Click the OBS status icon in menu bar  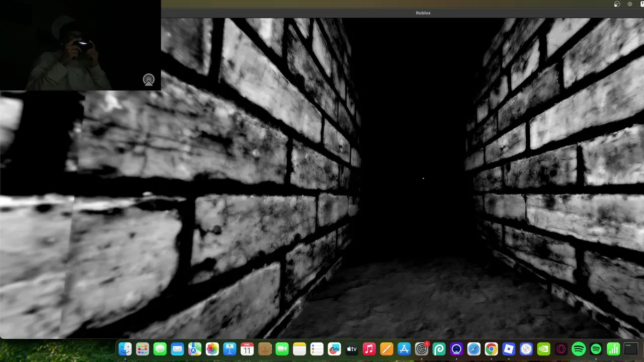(617, 4)
